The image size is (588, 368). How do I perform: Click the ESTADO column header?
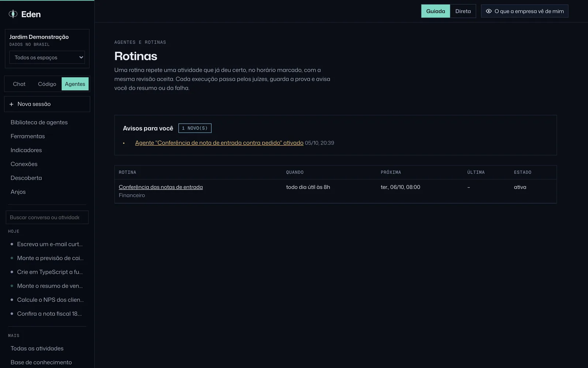523,172
